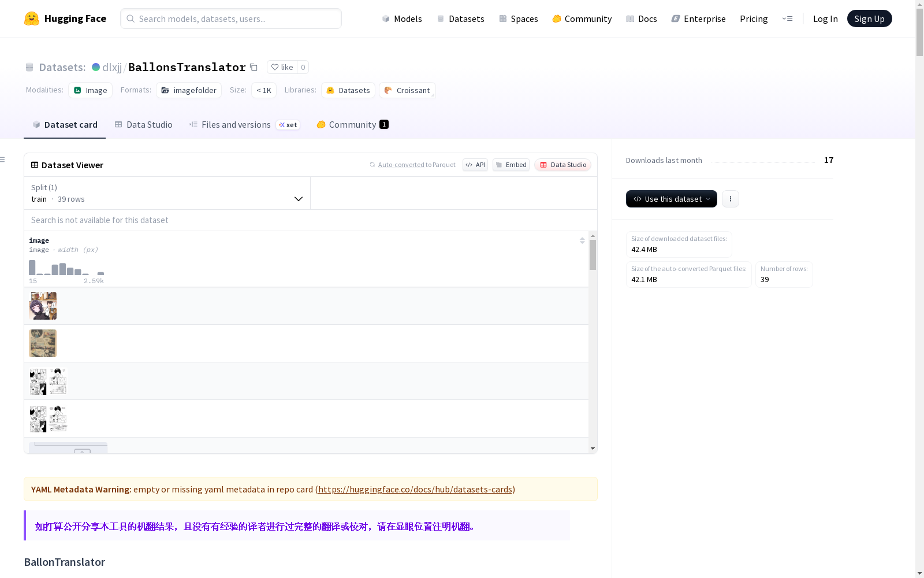Screen dimensions: 924x578
Task: Open Docs in the top navigation
Action: coord(642,18)
